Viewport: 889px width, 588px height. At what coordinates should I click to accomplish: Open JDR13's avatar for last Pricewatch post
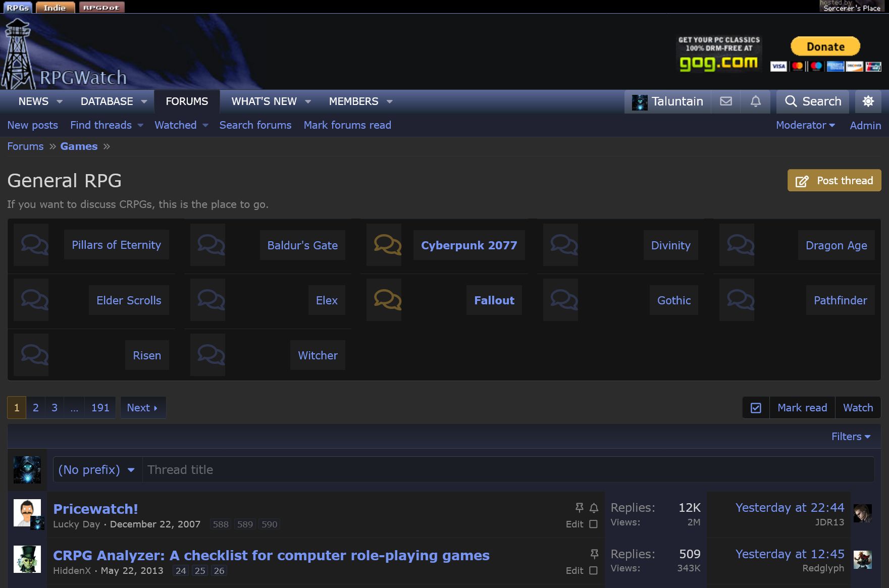(863, 513)
